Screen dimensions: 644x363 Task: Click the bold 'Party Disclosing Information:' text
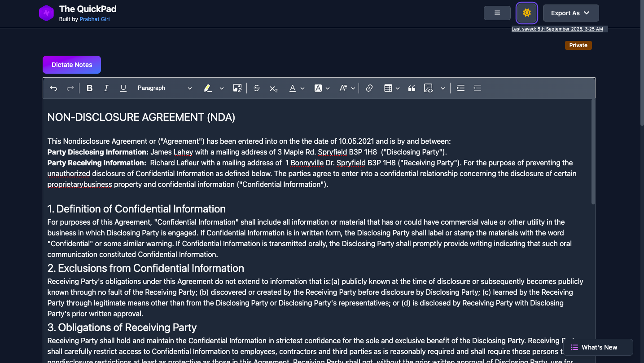coord(98,152)
